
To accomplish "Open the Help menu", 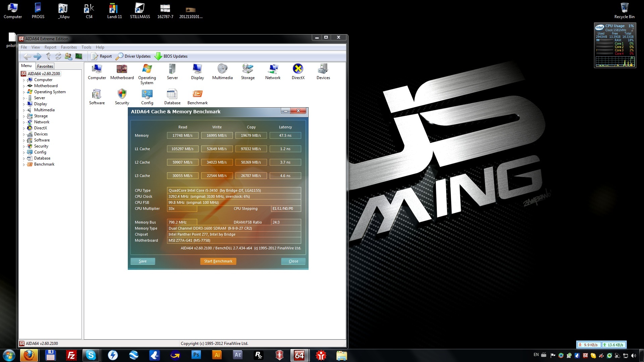I will pyautogui.click(x=100, y=47).
